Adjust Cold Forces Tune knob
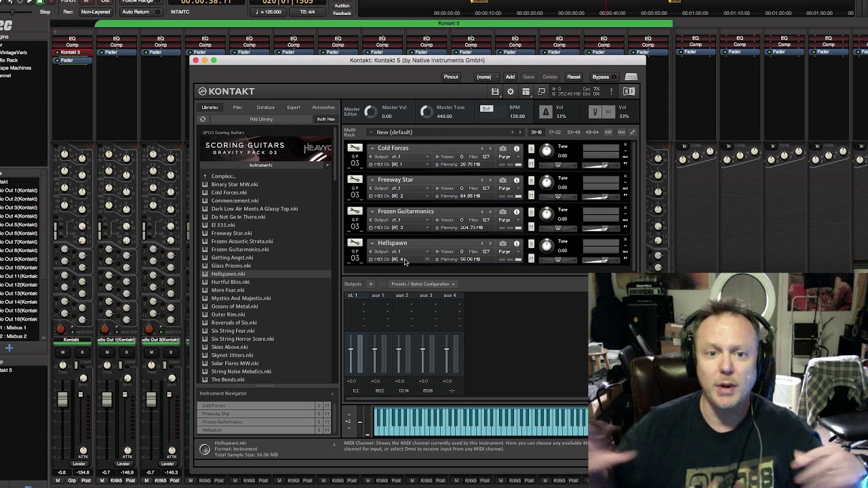 [x=547, y=151]
